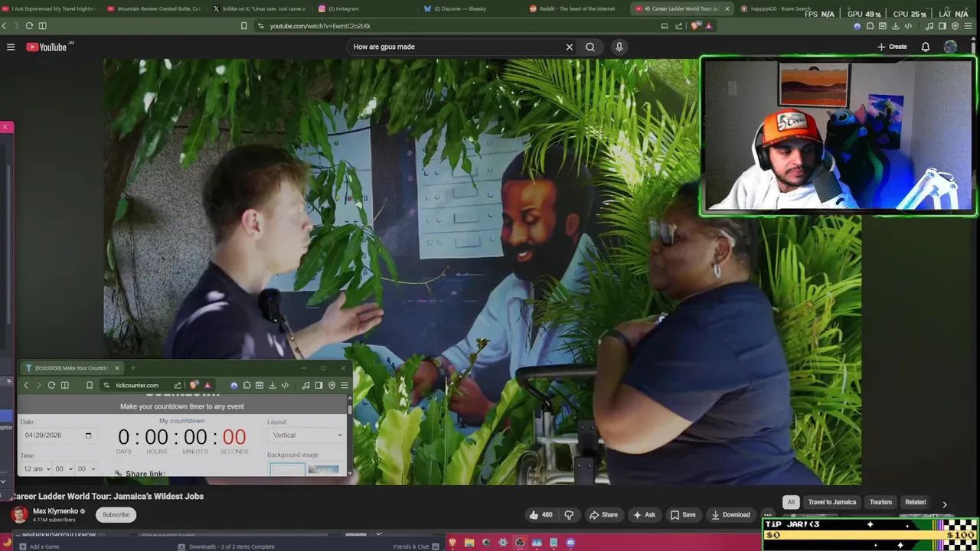Open Brave icon in taskbar

tap(452, 543)
